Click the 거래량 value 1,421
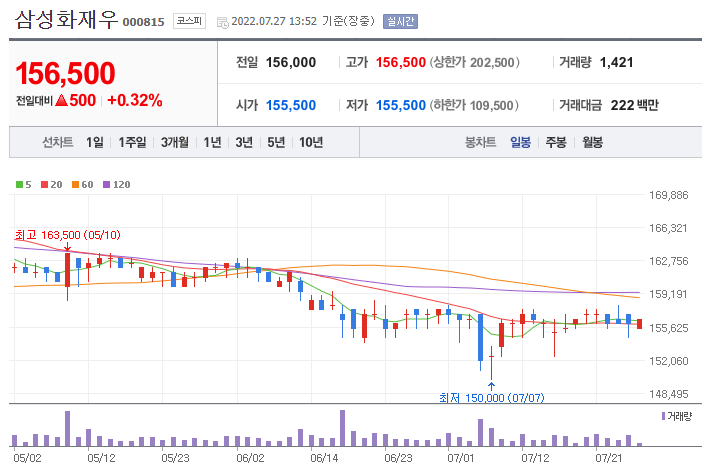This screenshot has height=469, width=702. coord(616,62)
